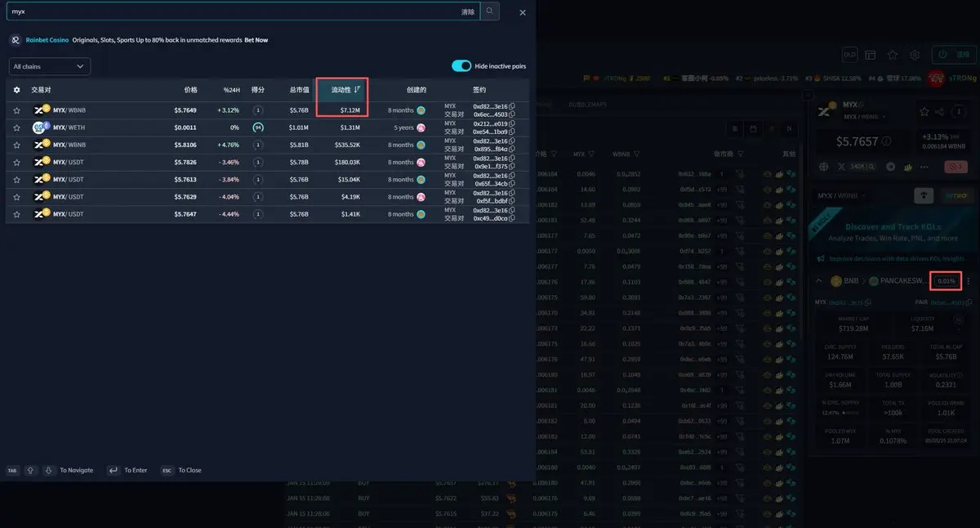Favorite the MYX/WBNB pair priced $5.7649
Screen dimensions: 980x528
tap(16, 110)
